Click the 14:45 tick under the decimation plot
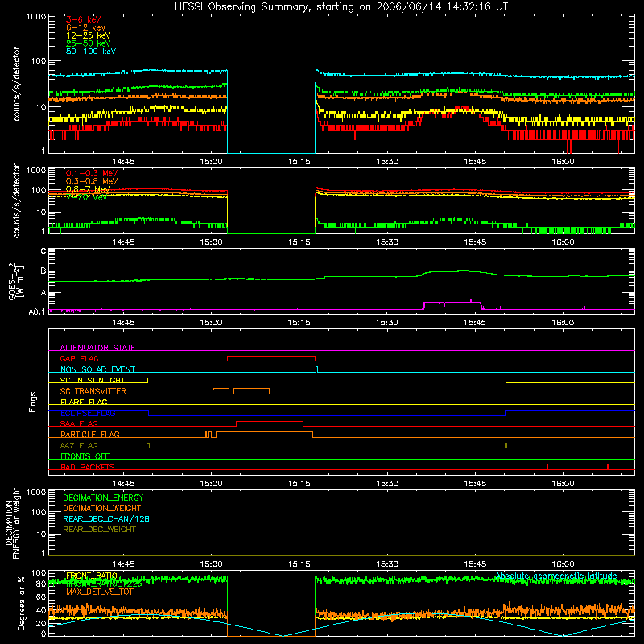Screen dimensions: 644x644 point(123,564)
